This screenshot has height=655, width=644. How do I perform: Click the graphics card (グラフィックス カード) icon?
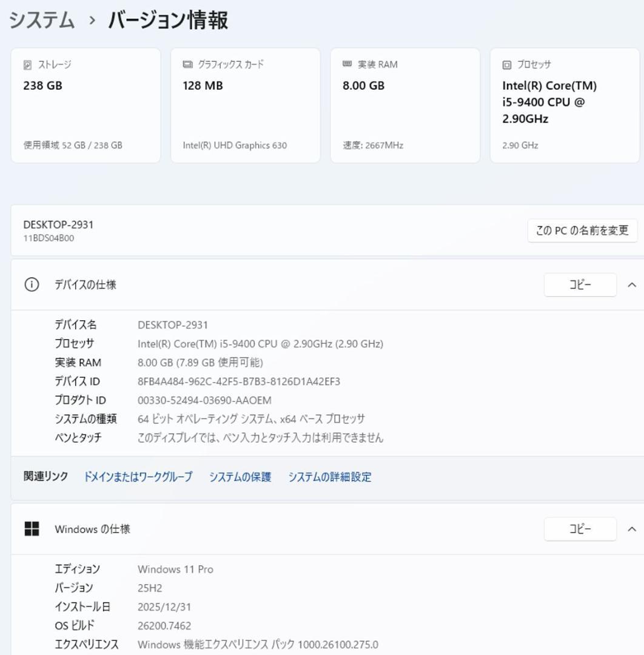click(x=186, y=64)
